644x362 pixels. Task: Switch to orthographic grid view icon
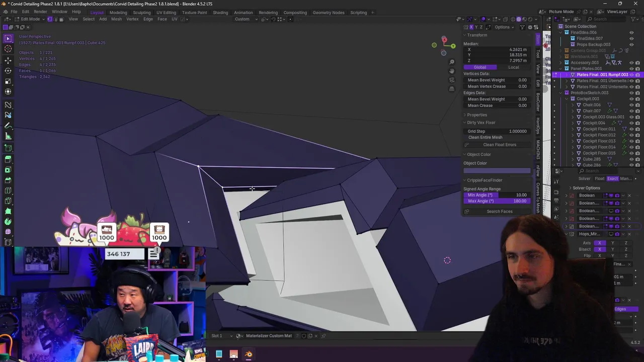452,89
